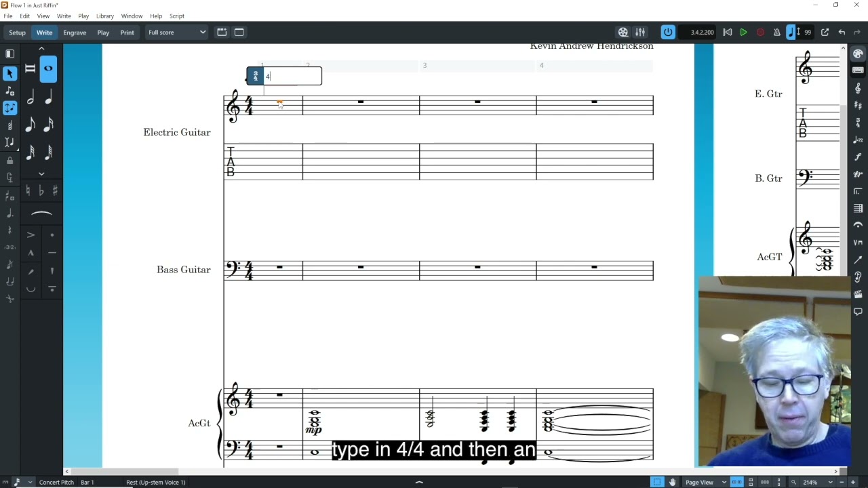868x488 pixels.
Task: Open the Video window
Action: coord(623,32)
